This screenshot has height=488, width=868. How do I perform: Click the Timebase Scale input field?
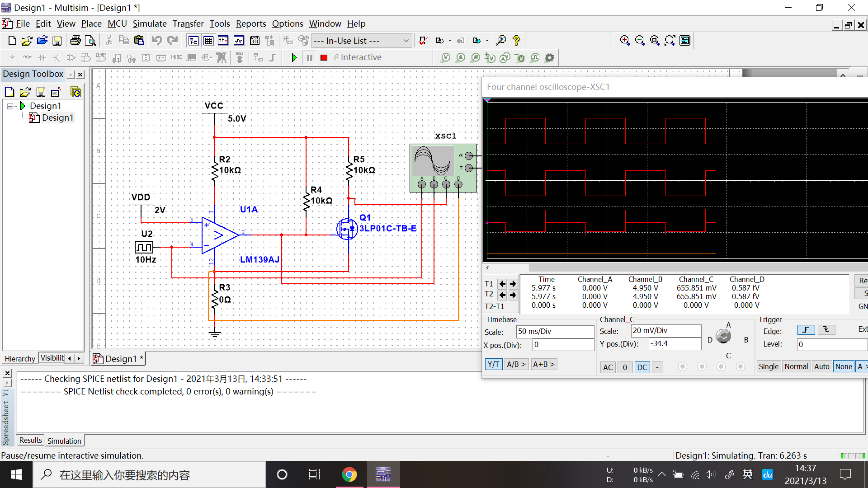(x=555, y=331)
